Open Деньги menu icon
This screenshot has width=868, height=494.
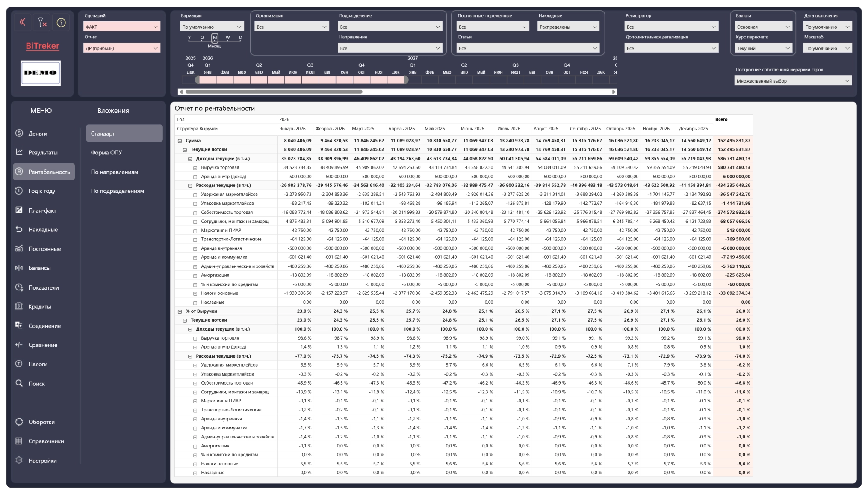click(19, 133)
